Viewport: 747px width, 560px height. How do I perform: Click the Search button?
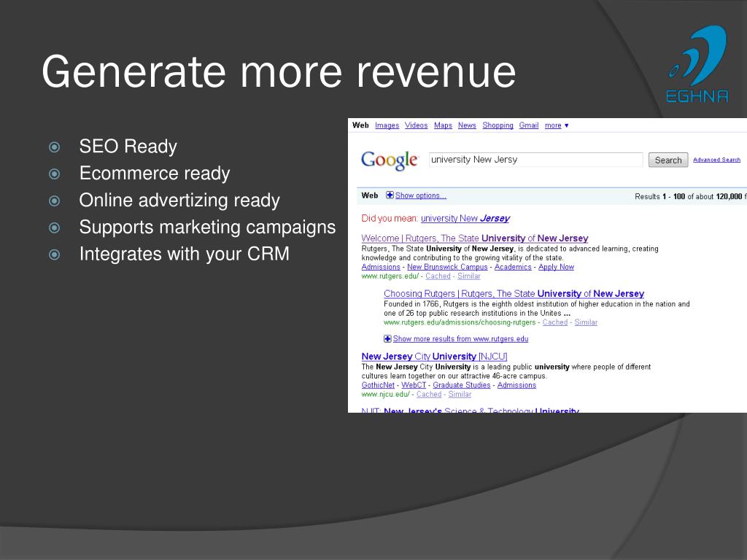click(668, 160)
